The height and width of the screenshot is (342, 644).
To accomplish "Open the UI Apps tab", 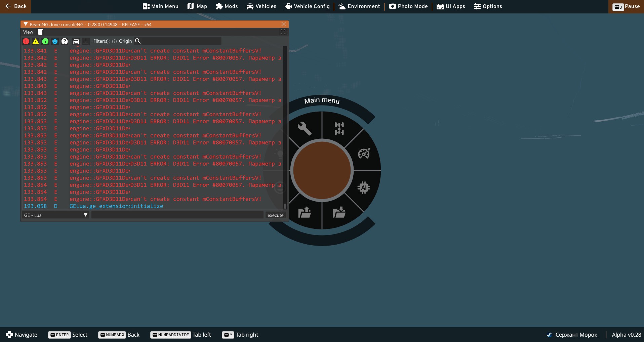I will pyautogui.click(x=451, y=6).
